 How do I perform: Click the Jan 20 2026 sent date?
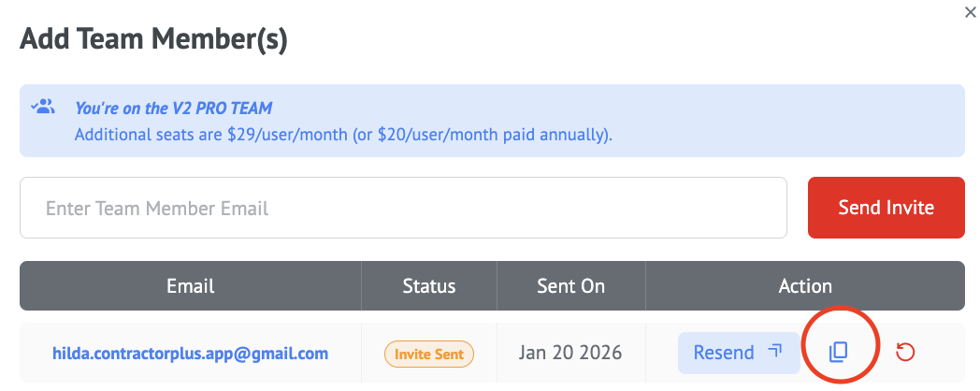pos(570,354)
